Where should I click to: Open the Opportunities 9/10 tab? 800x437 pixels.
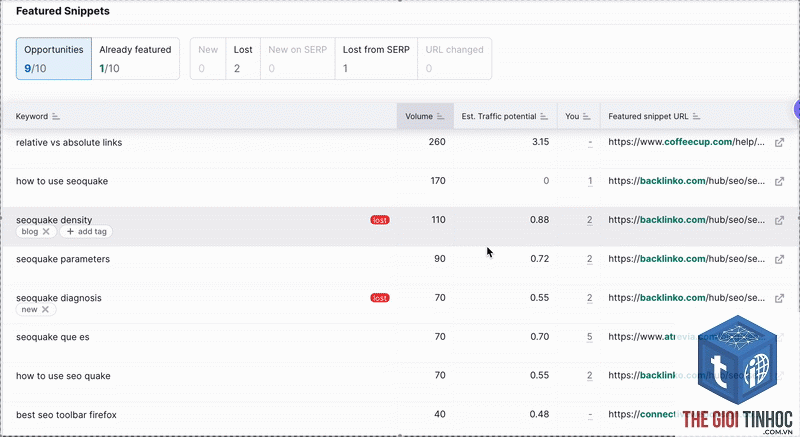(x=54, y=59)
